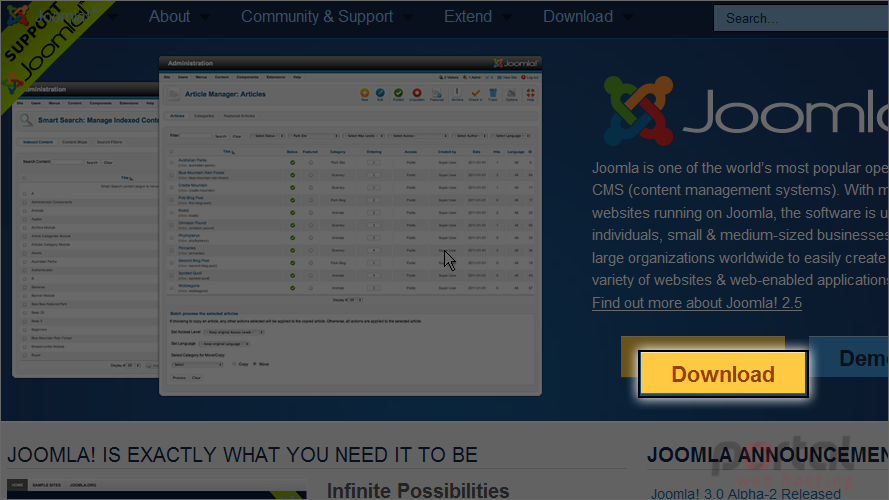Viewport: 889px width, 500px height.
Task: Click the Article Manager administration screenshot image
Action: pyautogui.click(x=350, y=226)
